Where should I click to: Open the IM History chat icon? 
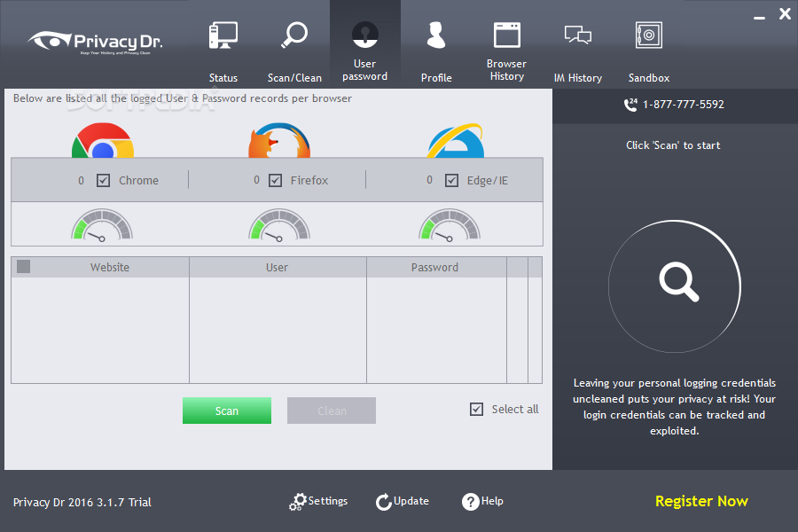point(577,35)
